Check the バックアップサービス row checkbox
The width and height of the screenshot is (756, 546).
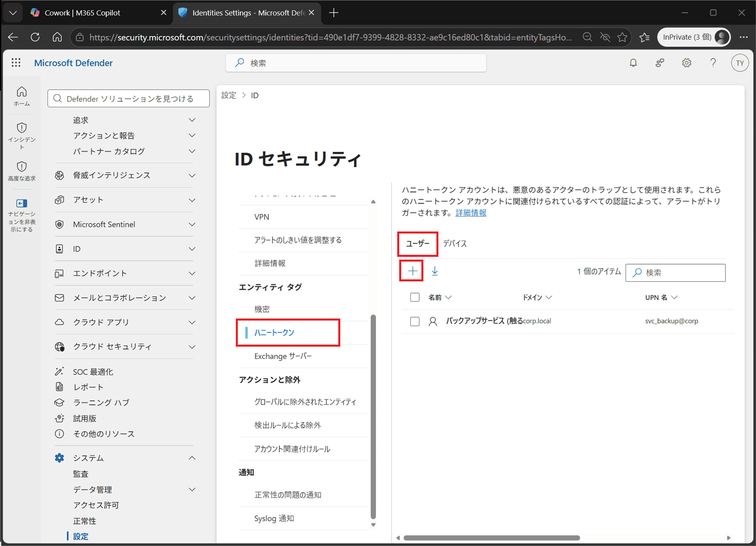[x=415, y=321]
